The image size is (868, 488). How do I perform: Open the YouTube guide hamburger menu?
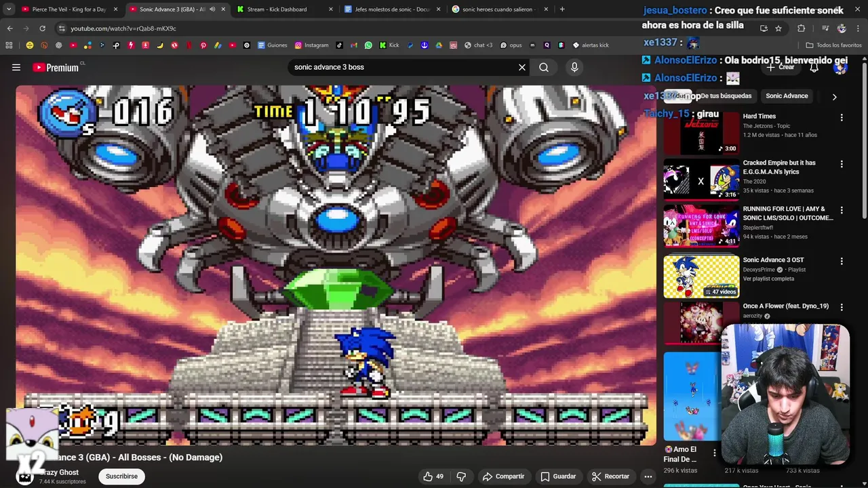pos(16,67)
